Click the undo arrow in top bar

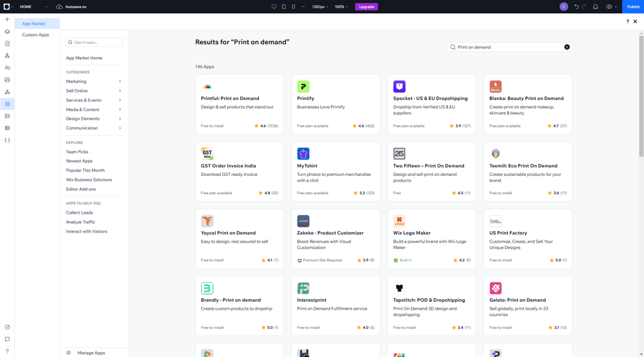pyautogui.click(x=577, y=6)
